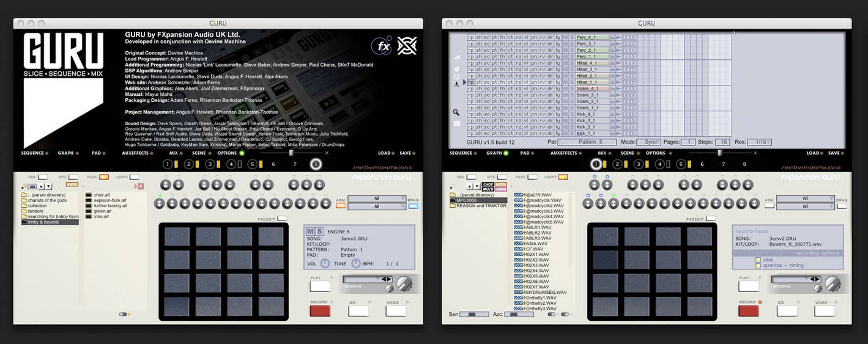Open the chariots of the gods folder
This screenshot has height=344, width=868.
[44, 200]
